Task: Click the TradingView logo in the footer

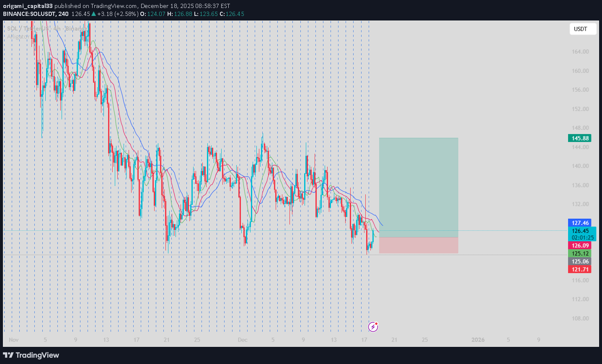Action: pos(31,355)
